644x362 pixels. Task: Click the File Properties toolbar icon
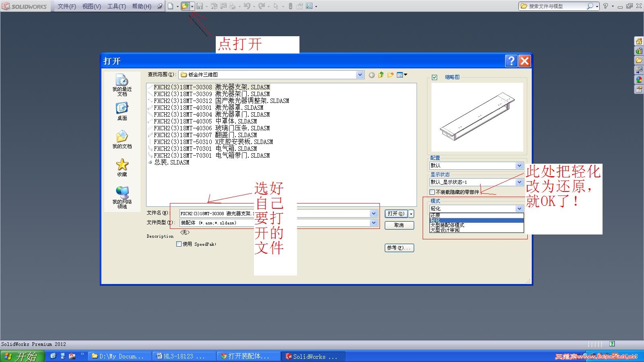(300, 6)
